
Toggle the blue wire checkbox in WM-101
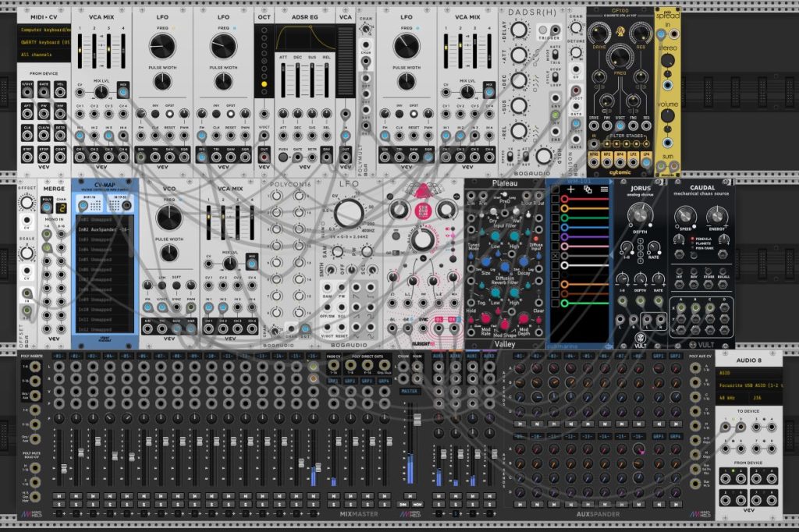[x=556, y=227]
